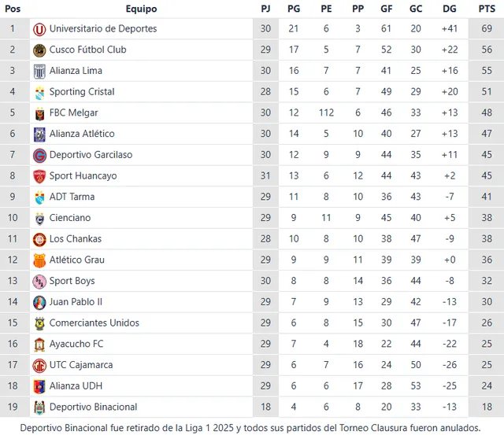This screenshot has height=435, width=504.
Task: Click the Equipo column header
Action: [x=141, y=9]
